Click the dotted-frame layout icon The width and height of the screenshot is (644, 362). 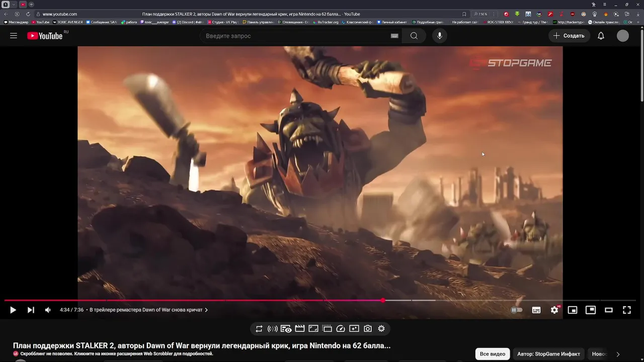(x=327, y=329)
